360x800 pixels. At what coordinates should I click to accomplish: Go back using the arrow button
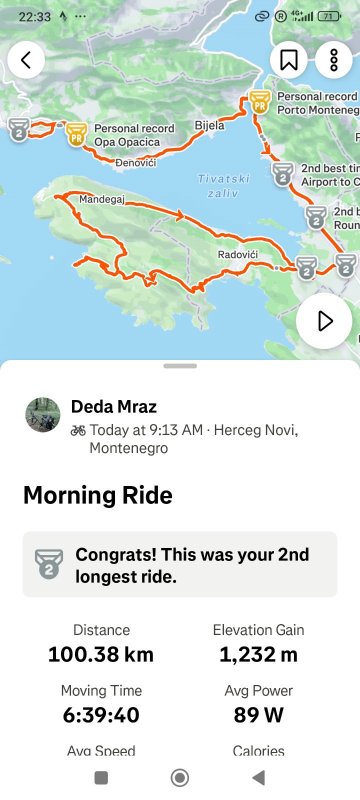26,60
